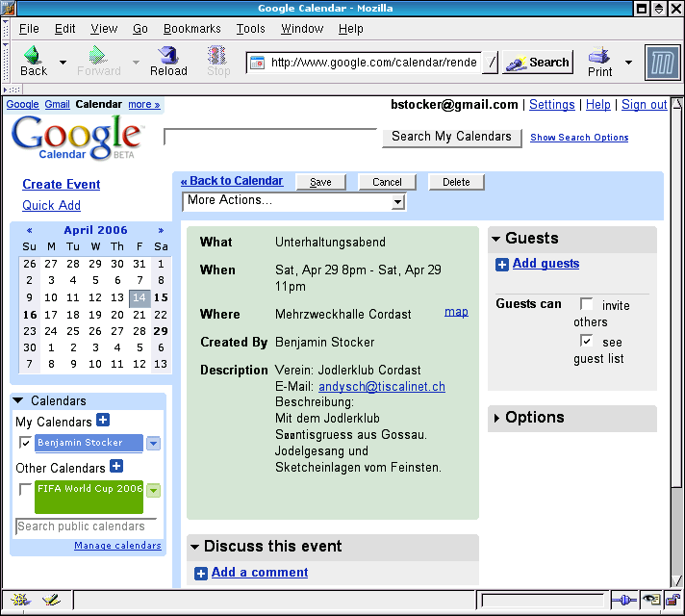
Task: Open the Window menu
Action: pos(302,29)
